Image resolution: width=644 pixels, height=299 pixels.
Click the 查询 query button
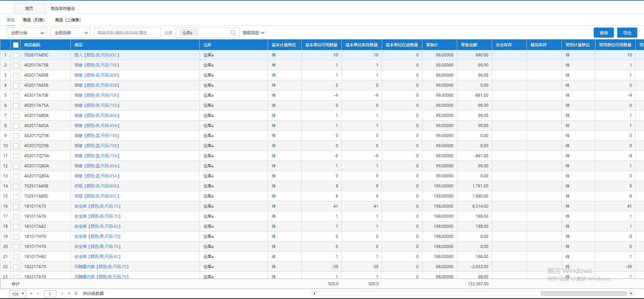click(604, 33)
